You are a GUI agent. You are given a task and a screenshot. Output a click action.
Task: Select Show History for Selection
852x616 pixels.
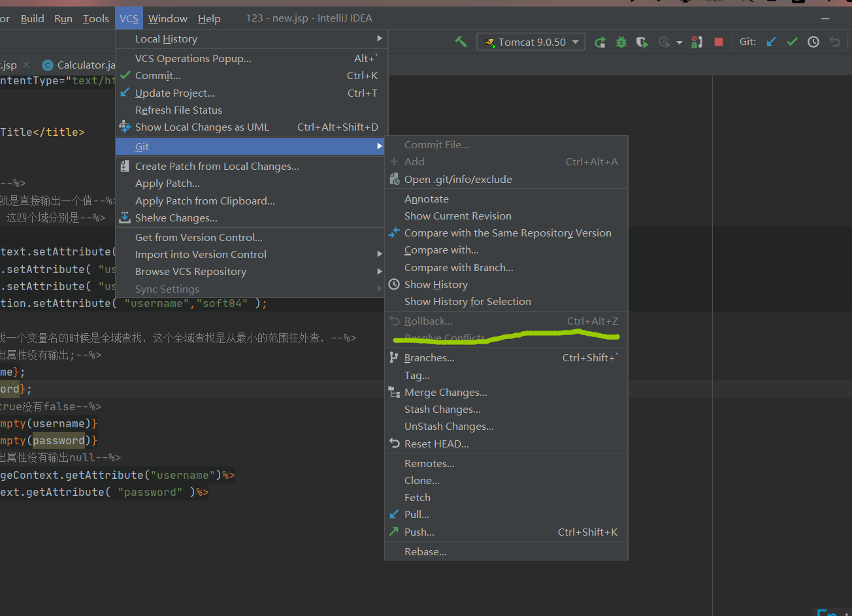506,301
